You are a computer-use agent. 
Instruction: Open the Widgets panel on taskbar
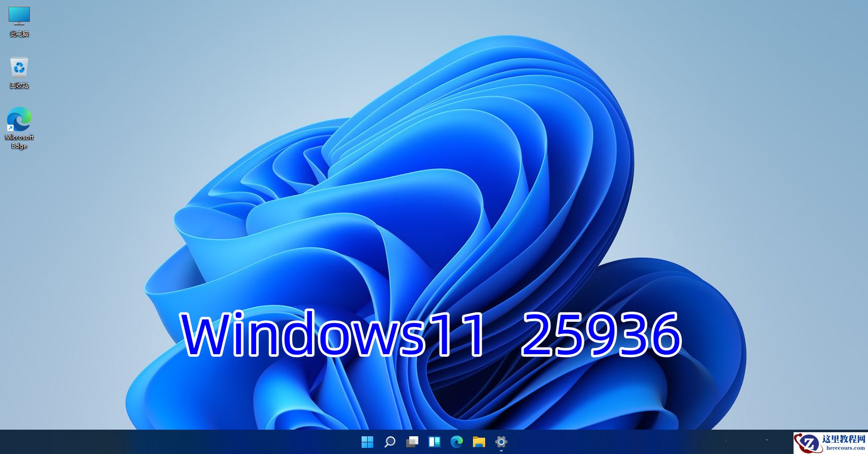(435, 442)
